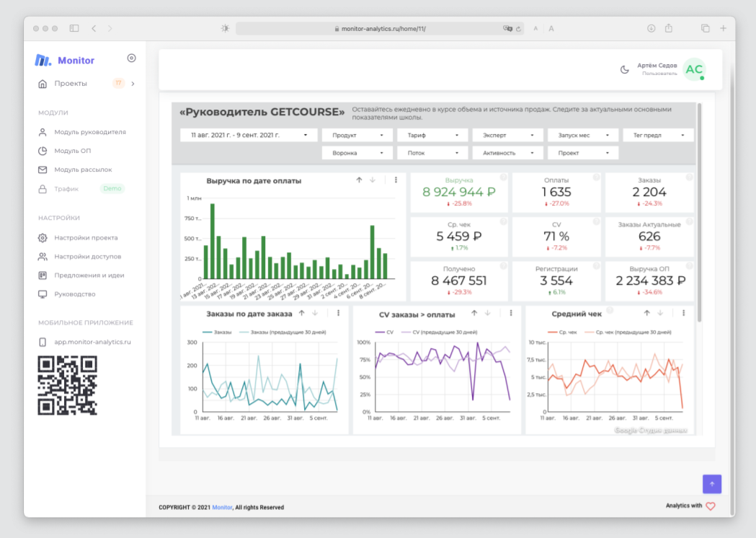756x538 pixels.
Task: Click drill down arrow on CV chart
Action: click(487, 313)
